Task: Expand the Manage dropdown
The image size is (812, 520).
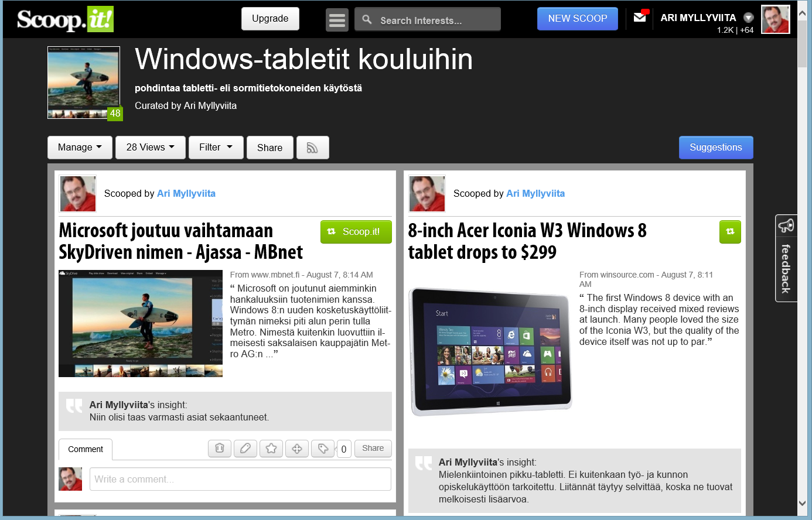Action: (80, 148)
